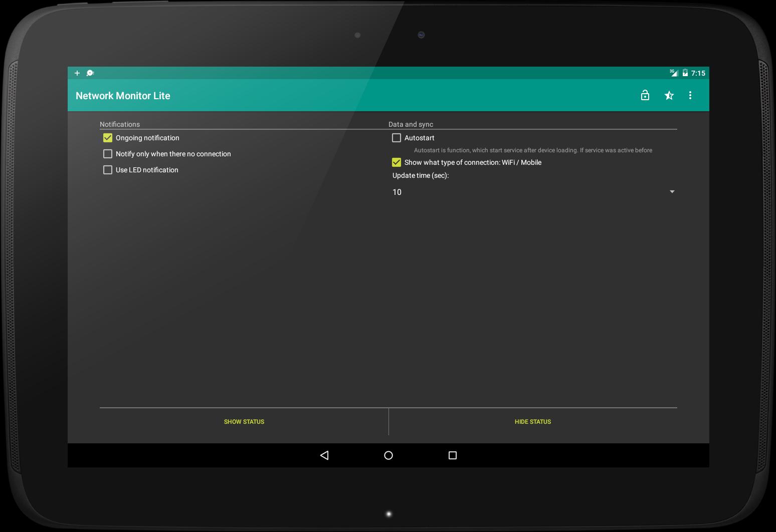Tap the Network Monitor Lite title
Image resolution: width=776 pixels, height=532 pixels.
click(x=123, y=96)
